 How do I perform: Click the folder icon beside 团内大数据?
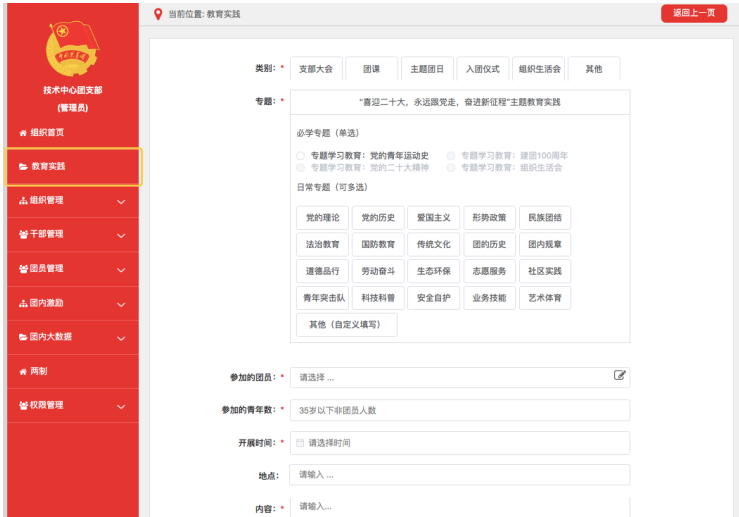23,337
